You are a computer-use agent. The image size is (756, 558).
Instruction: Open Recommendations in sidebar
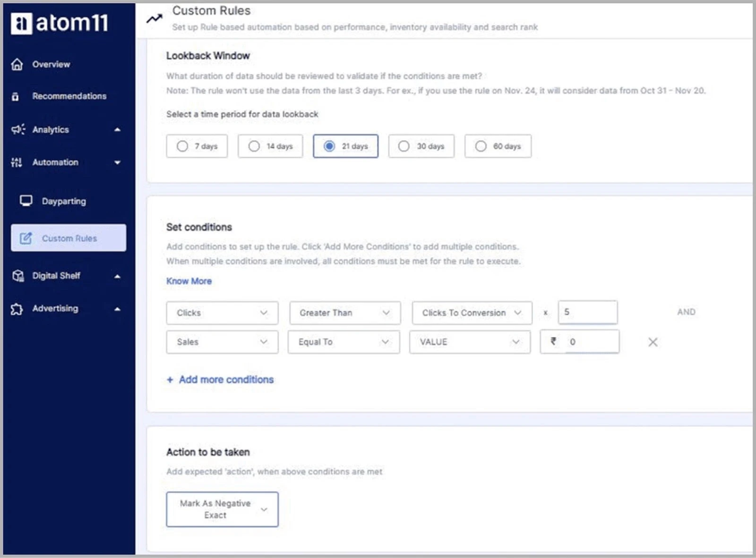pos(69,96)
